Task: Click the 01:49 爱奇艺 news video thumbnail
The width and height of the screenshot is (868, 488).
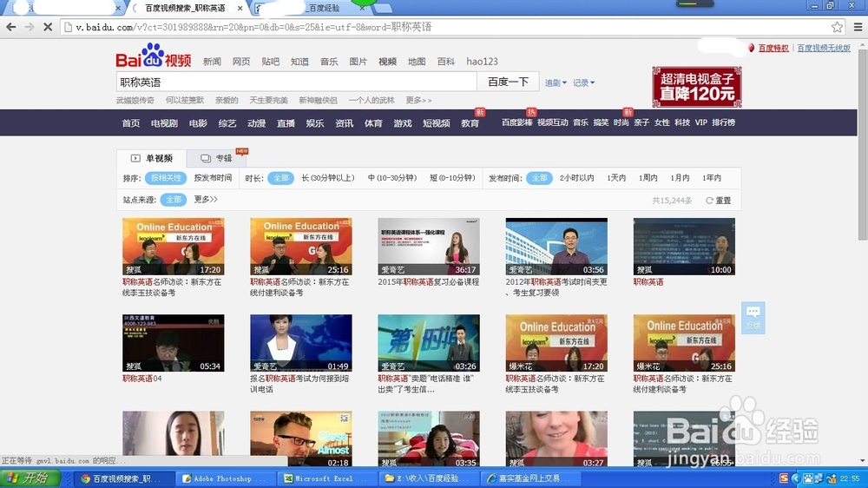Action: click(300, 343)
